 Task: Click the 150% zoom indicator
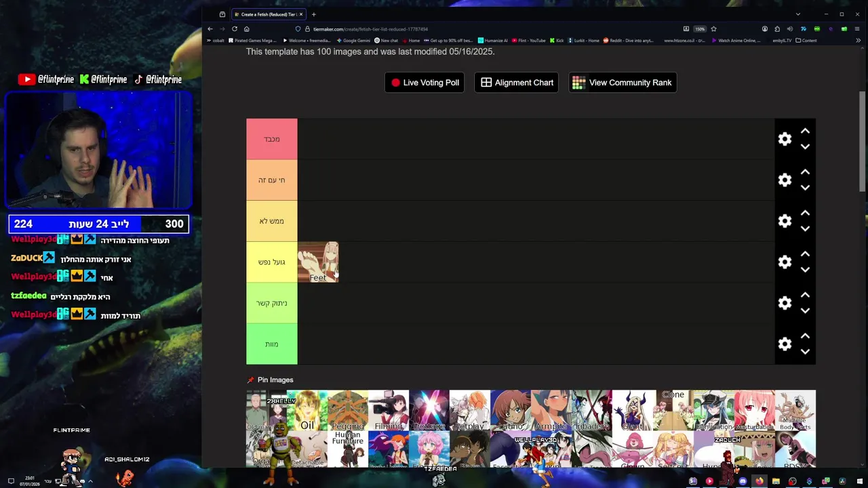click(700, 29)
